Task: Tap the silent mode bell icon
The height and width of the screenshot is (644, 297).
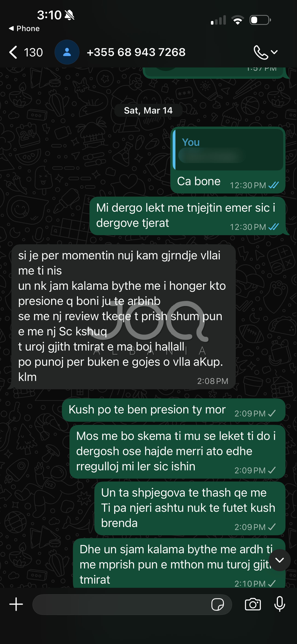Action: coord(70,15)
